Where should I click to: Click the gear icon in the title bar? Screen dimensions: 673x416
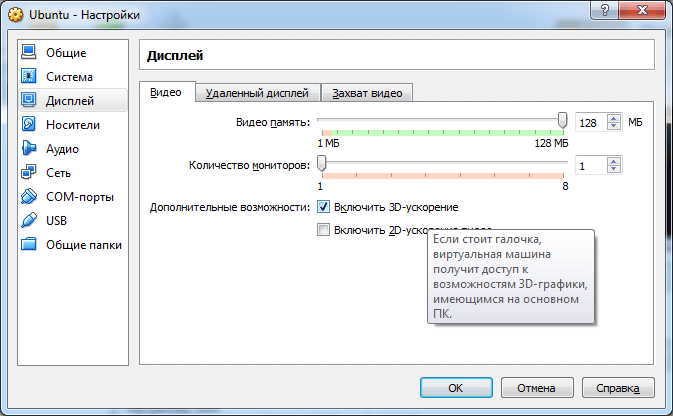(16, 15)
